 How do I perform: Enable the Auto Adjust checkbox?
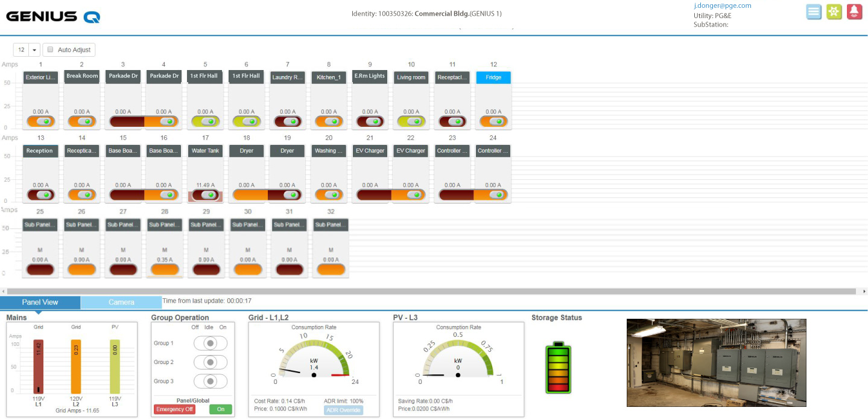point(49,50)
